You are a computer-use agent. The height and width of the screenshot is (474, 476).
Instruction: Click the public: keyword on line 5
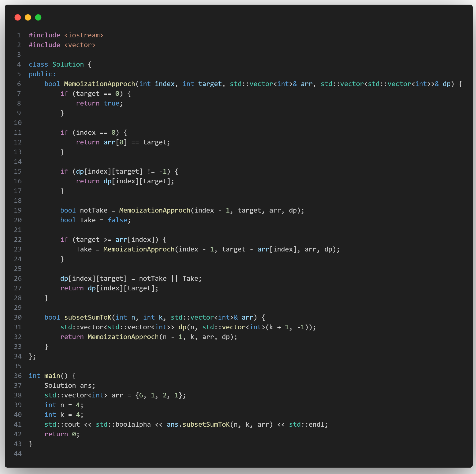click(x=42, y=74)
